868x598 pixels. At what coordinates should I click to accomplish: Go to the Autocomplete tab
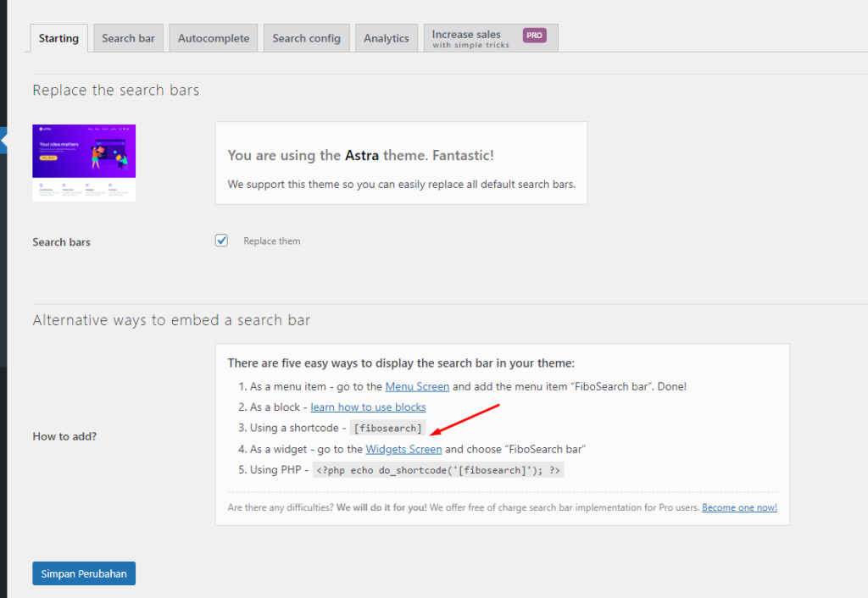pos(214,38)
